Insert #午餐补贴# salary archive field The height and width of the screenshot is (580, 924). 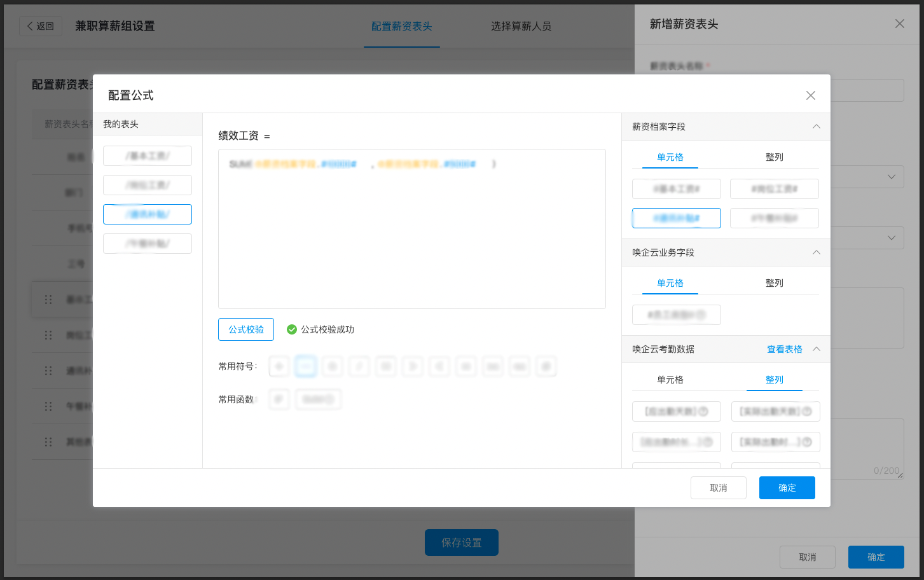775,218
